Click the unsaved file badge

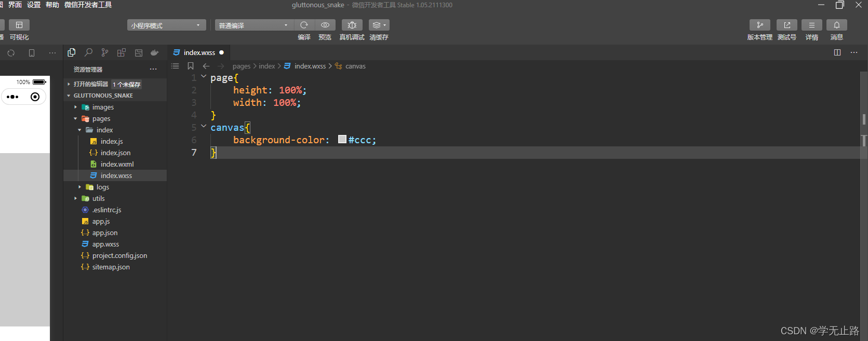tap(127, 84)
